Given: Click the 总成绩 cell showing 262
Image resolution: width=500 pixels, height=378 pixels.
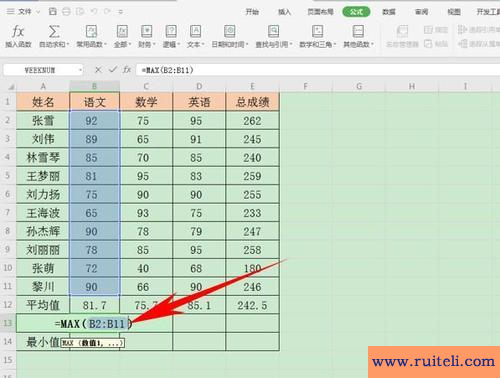Looking at the screenshot, I should 252,121.
